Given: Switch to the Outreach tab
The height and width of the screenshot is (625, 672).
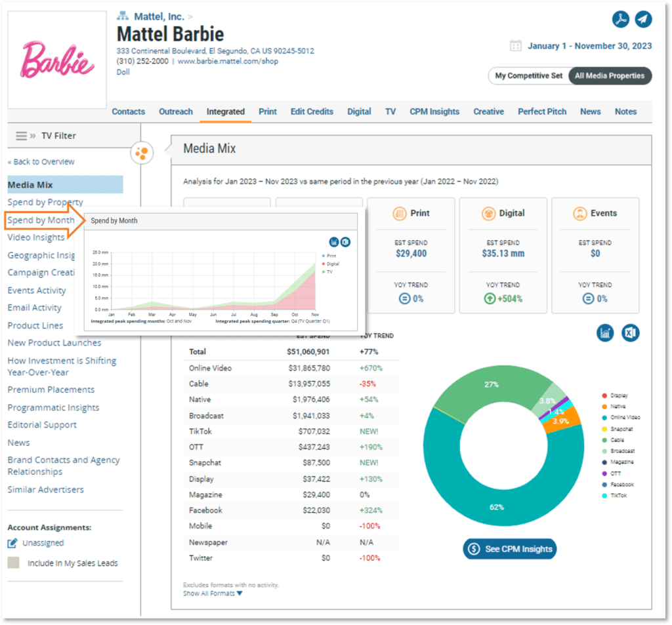Looking at the screenshot, I should [x=176, y=111].
